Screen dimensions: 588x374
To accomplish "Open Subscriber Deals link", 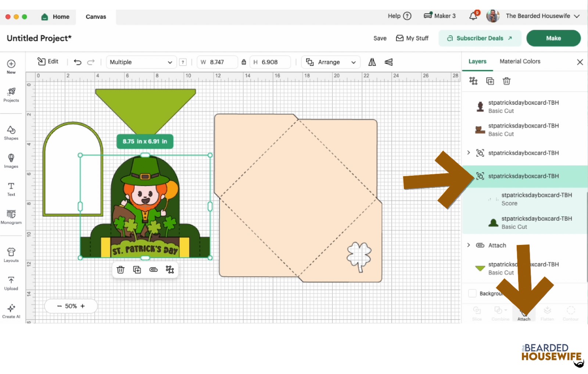I will pyautogui.click(x=480, y=38).
